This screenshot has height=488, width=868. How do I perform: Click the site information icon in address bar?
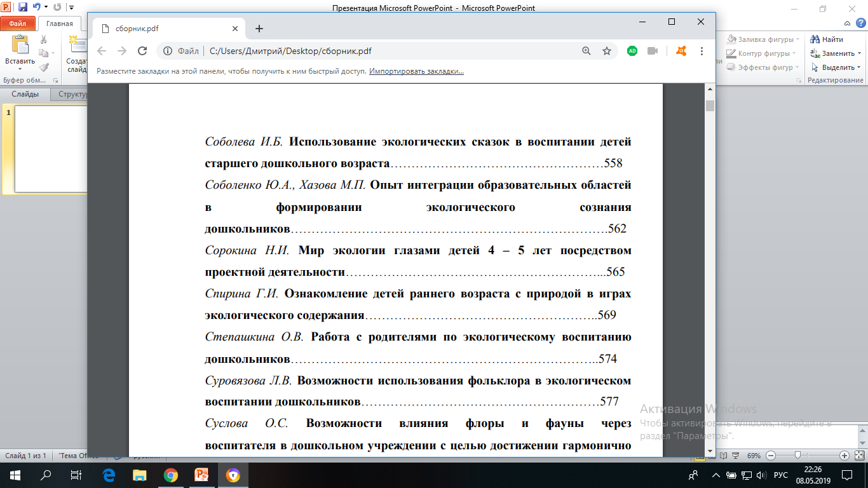coord(167,51)
